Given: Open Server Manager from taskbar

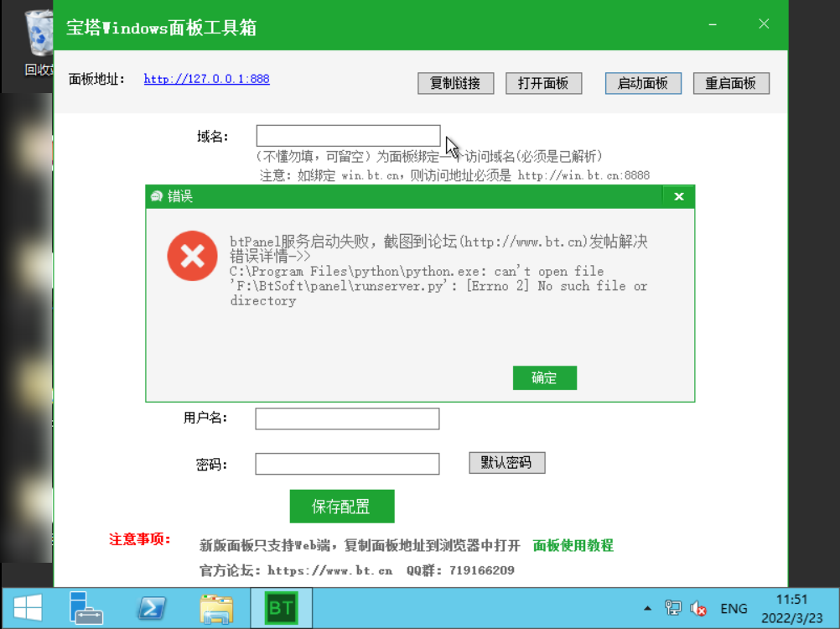Looking at the screenshot, I should pos(86,608).
